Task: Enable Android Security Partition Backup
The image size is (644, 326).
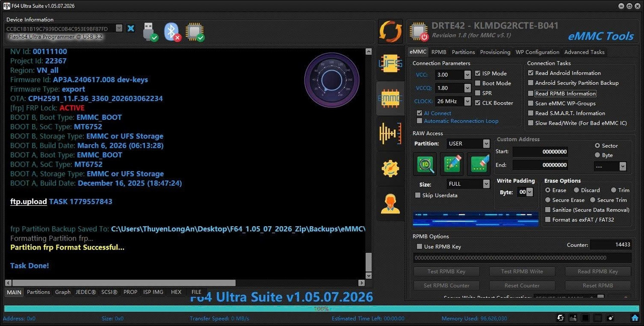Action: (530, 83)
